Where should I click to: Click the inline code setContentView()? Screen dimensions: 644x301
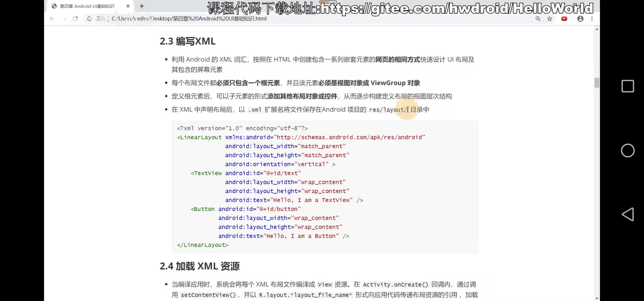208,295
